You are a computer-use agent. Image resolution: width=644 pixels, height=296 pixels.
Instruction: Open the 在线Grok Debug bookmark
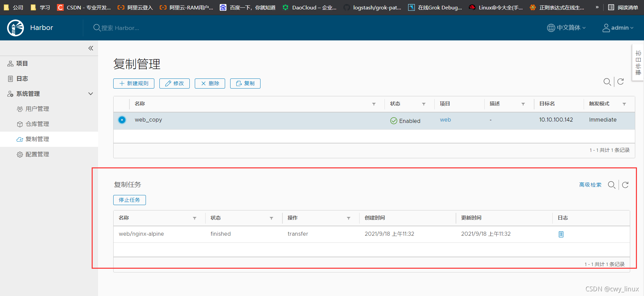pyautogui.click(x=435, y=7)
